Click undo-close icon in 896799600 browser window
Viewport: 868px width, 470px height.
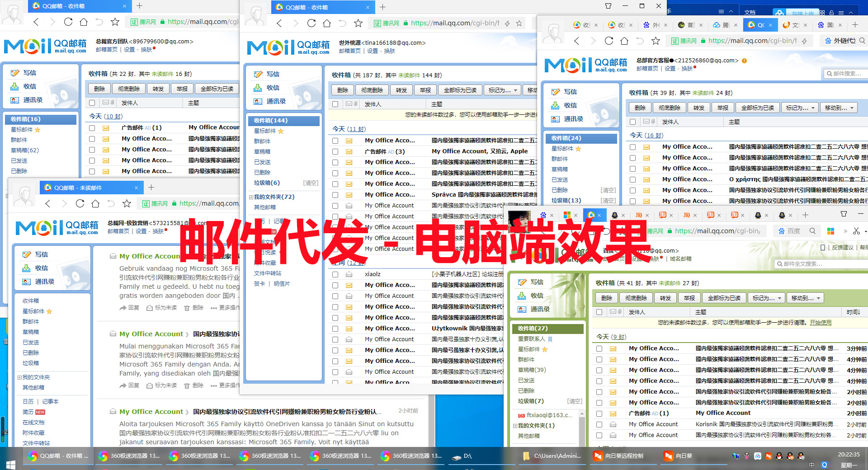99,22
